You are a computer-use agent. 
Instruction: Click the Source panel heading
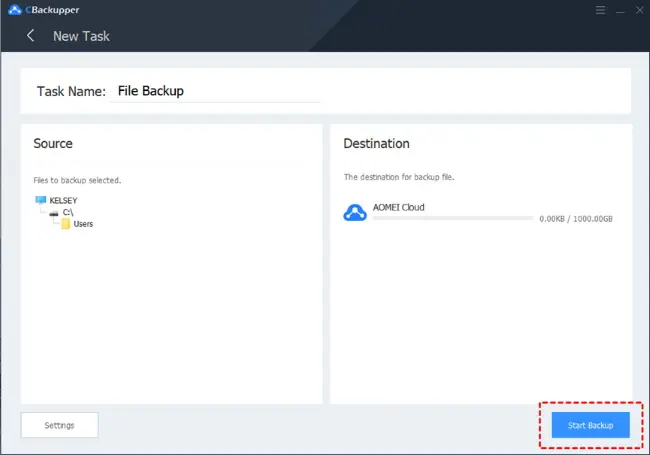(x=53, y=143)
